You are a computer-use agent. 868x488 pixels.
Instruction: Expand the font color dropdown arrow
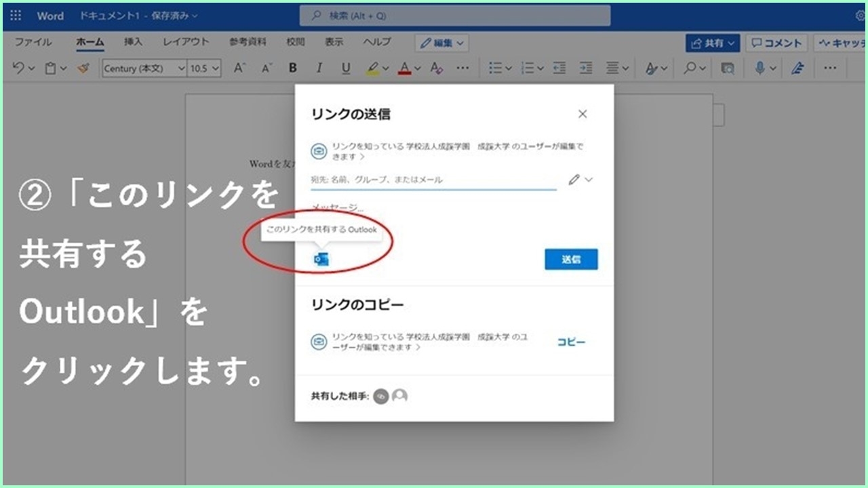click(x=418, y=68)
